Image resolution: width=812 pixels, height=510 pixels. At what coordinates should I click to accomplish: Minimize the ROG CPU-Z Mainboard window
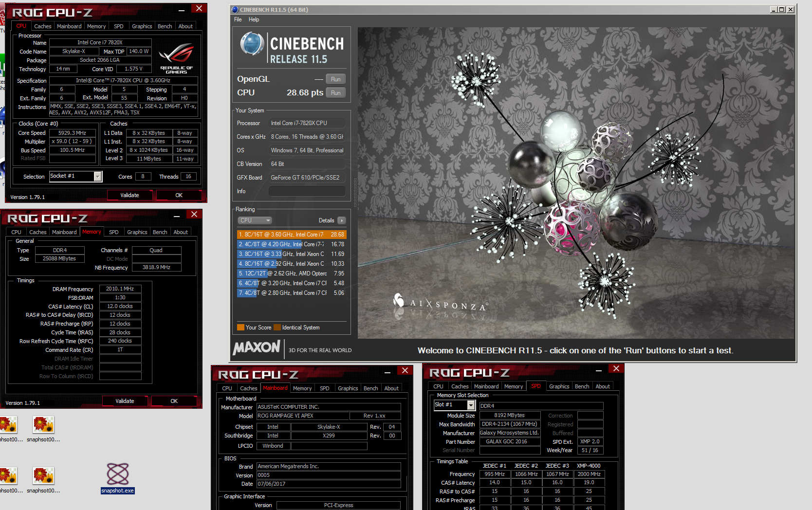click(388, 372)
